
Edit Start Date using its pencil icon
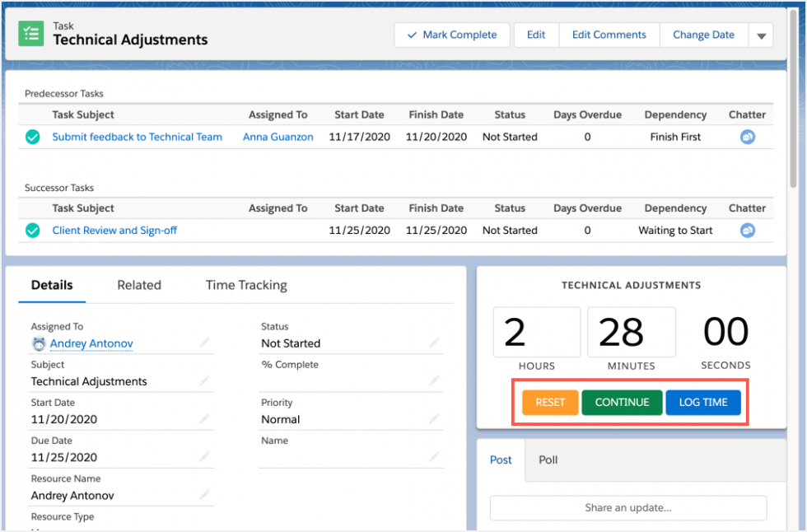(x=203, y=418)
